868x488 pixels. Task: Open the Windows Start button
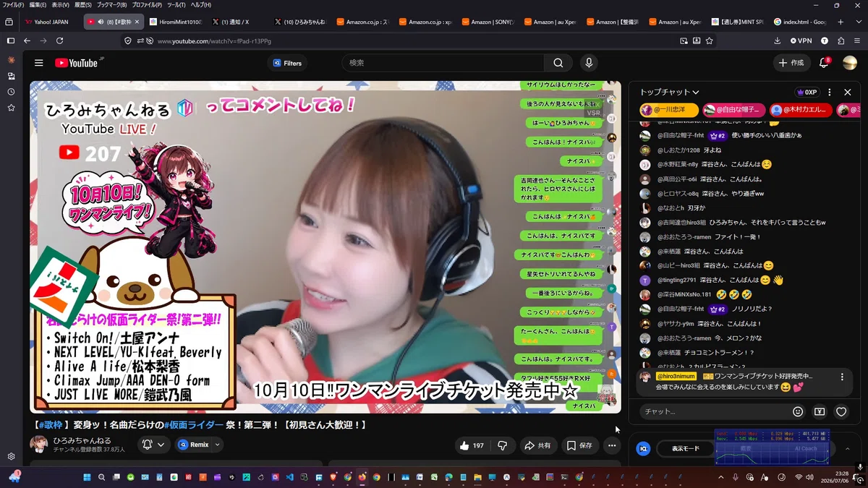tap(88, 477)
